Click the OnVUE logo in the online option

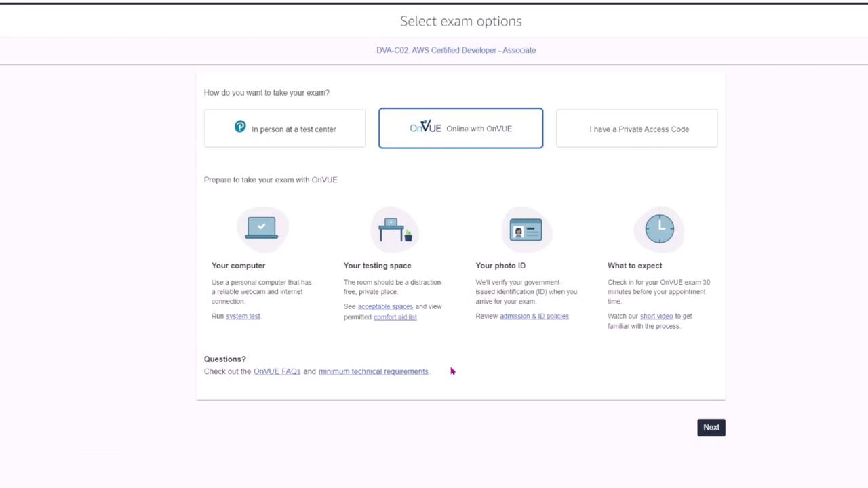point(425,127)
